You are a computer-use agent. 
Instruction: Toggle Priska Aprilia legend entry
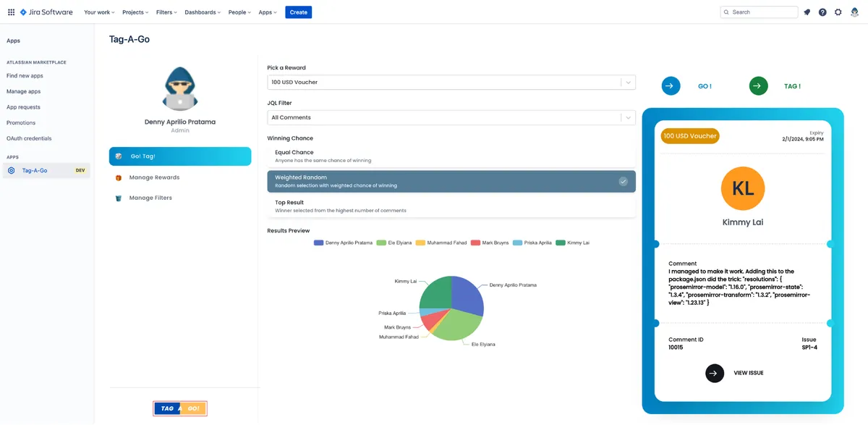532,243
